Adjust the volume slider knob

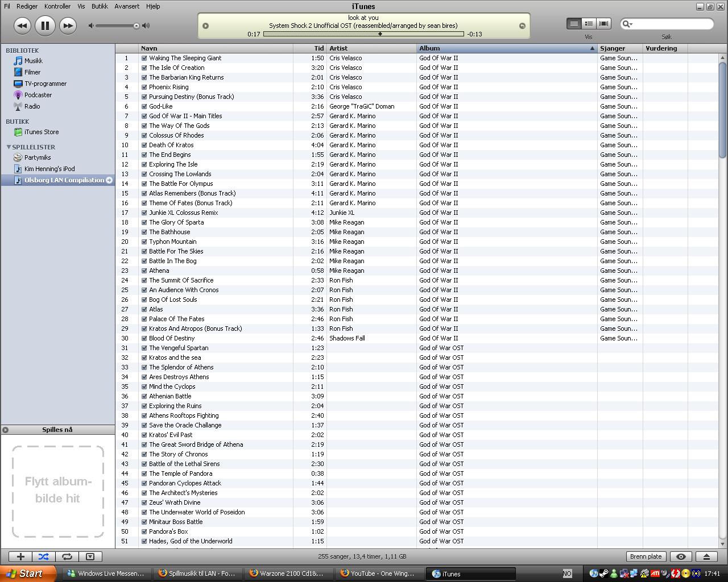[x=136, y=26]
